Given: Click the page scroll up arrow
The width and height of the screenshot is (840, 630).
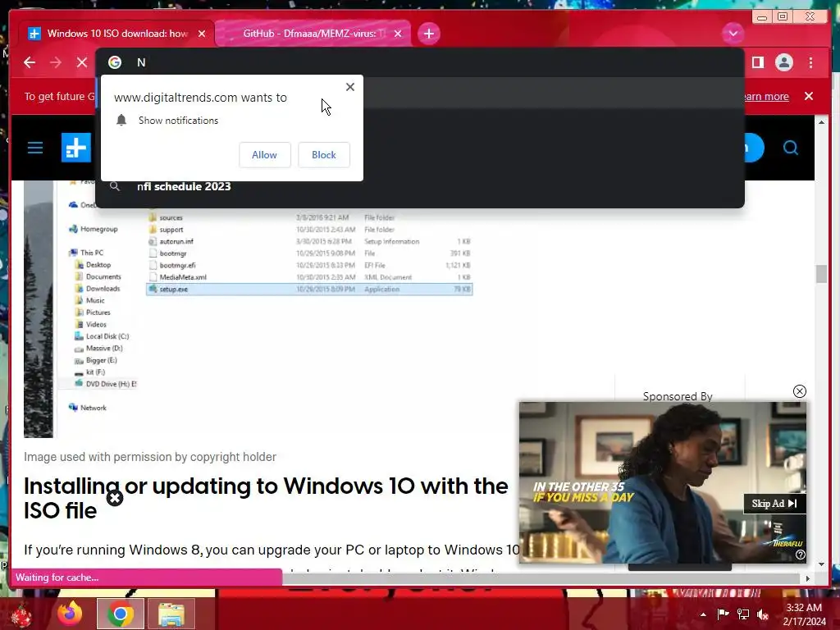Looking at the screenshot, I should (821, 122).
